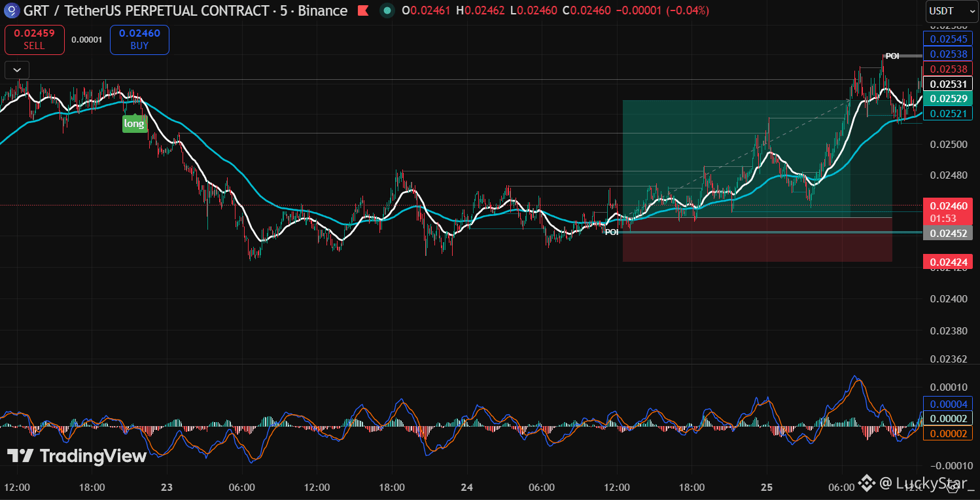Open the USDT currency dropdown
The width and height of the screenshot is (980, 500).
pyautogui.click(x=949, y=11)
